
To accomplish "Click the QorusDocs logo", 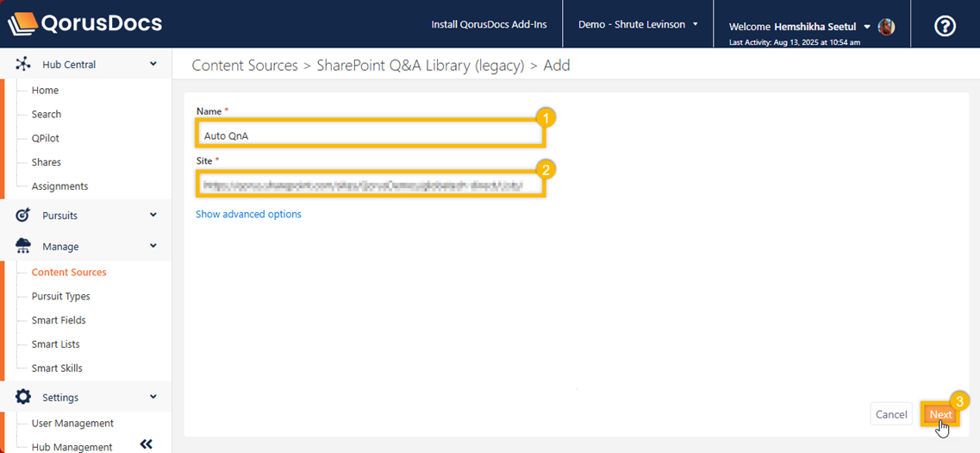I will 84,23.
